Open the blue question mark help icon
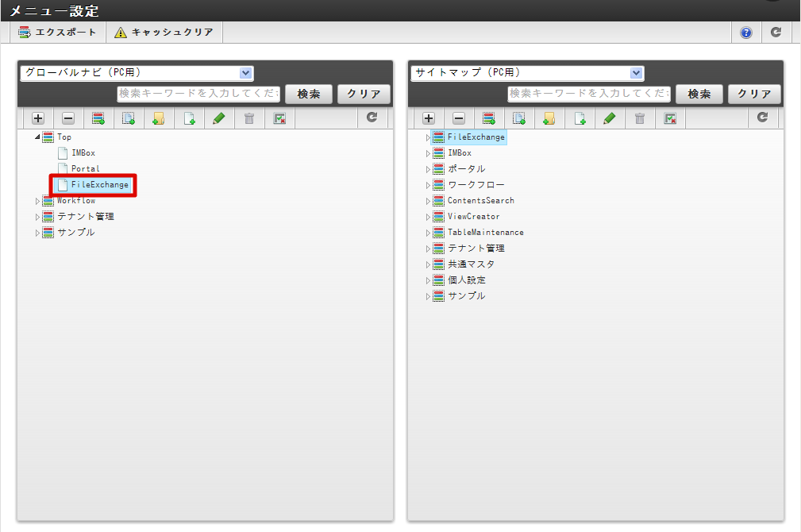The width and height of the screenshot is (801, 532). pos(745,33)
